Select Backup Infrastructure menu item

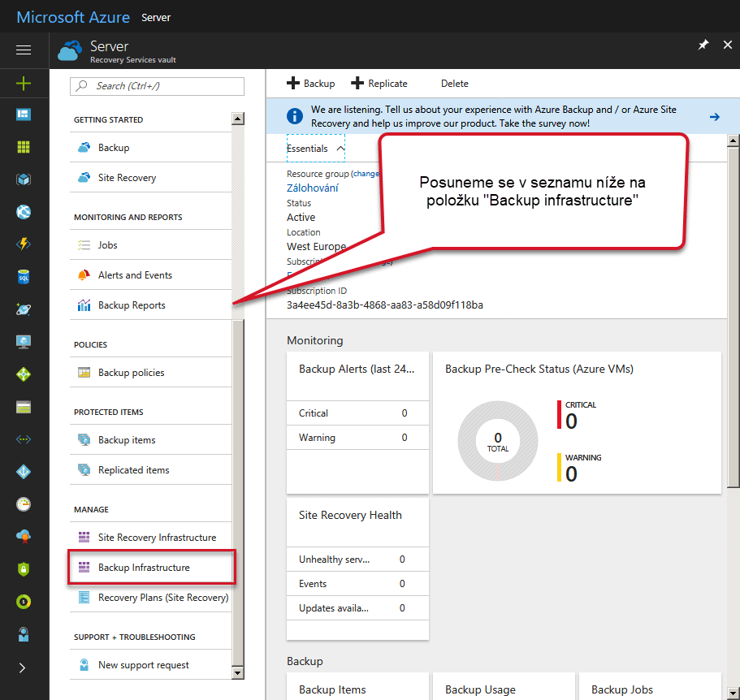pos(150,568)
